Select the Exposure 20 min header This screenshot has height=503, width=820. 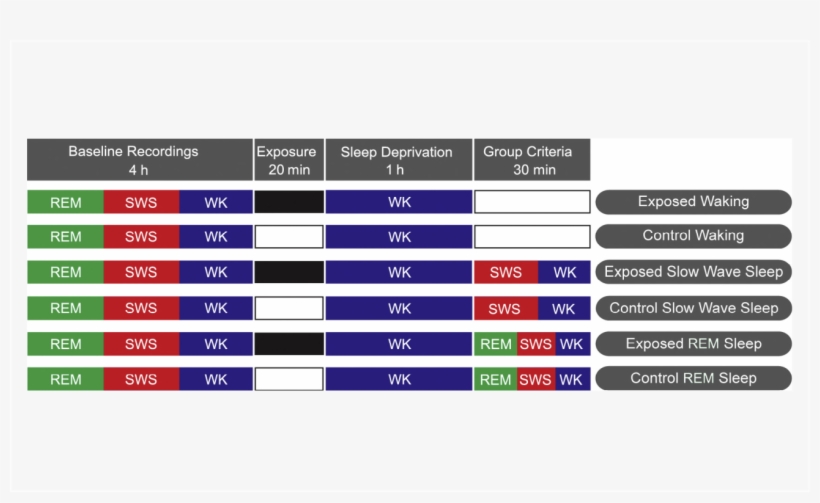288,160
